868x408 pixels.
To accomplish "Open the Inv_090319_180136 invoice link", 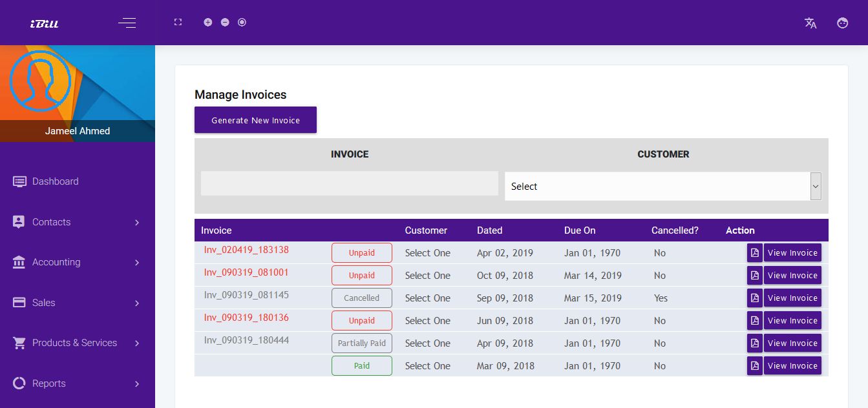I will click(x=246, y=317).
